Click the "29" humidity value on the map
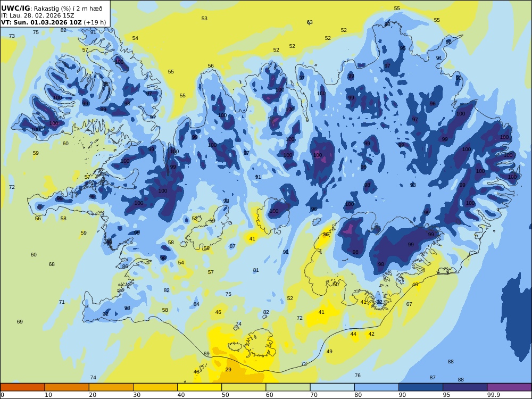Viewport: 532px width, 399px height. point(228,370)
